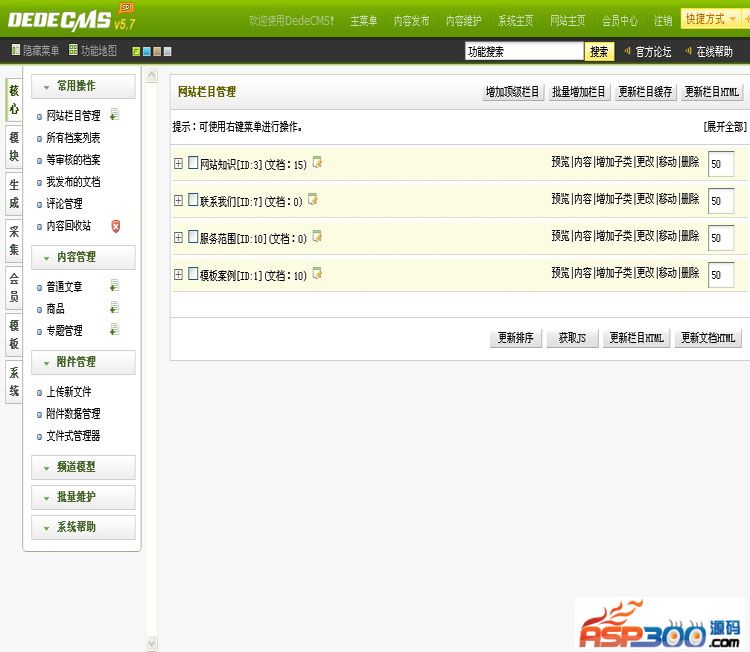Viewport: 750px width, 652px height.
Task: Open 内容维护 in top navigation
Action: (x=463, y=21)
